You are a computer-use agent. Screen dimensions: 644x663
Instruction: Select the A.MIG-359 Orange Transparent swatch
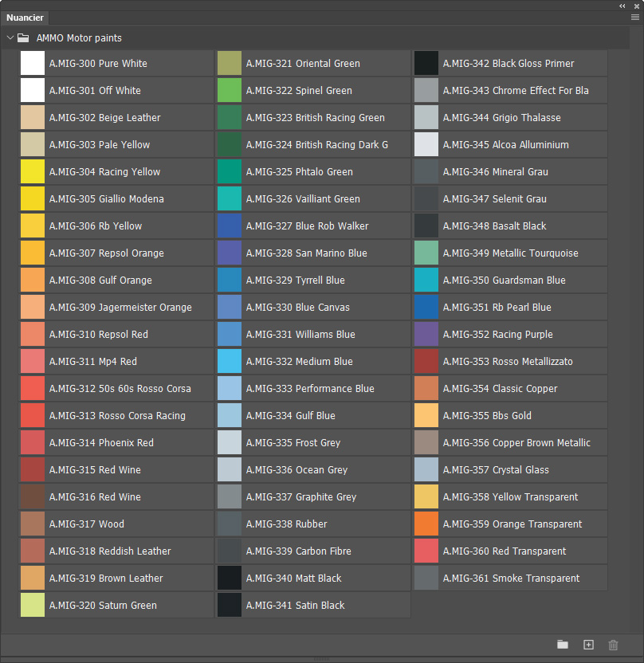coord(426,524)
